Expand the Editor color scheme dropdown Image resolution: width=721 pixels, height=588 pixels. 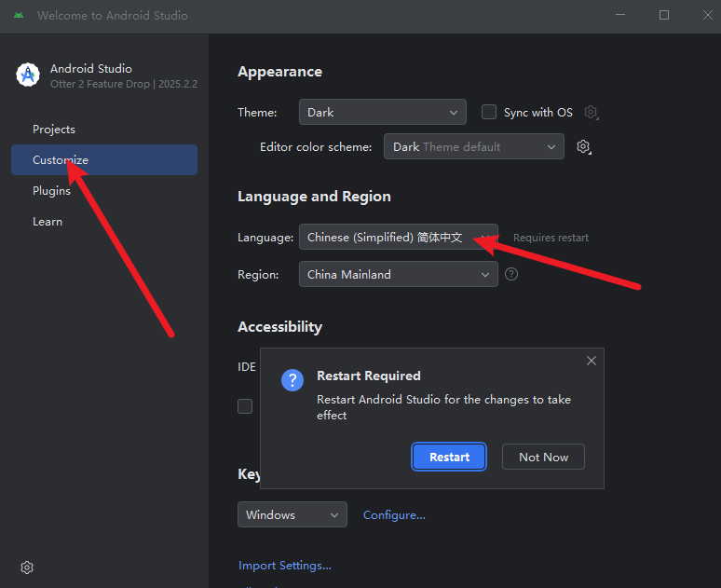click(473, 146)
